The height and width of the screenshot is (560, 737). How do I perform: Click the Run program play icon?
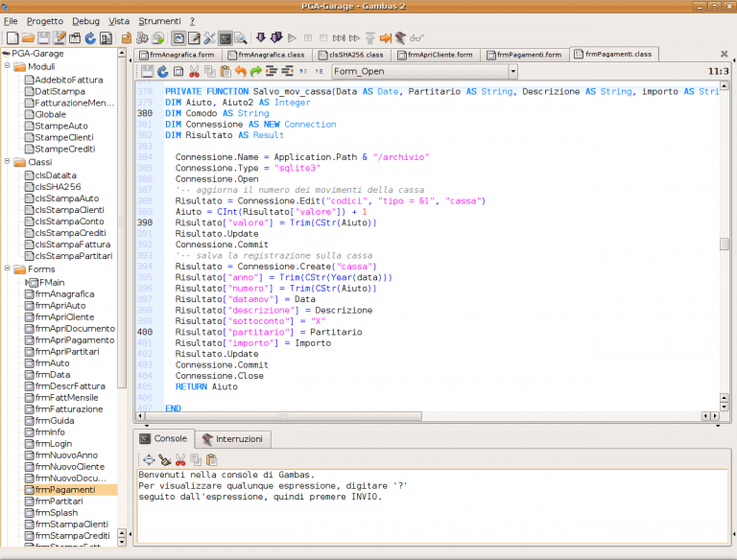coord(293,38)
